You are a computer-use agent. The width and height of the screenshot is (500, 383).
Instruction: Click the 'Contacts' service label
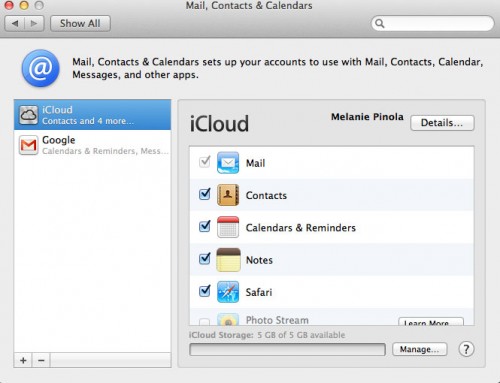pos(266,195)
